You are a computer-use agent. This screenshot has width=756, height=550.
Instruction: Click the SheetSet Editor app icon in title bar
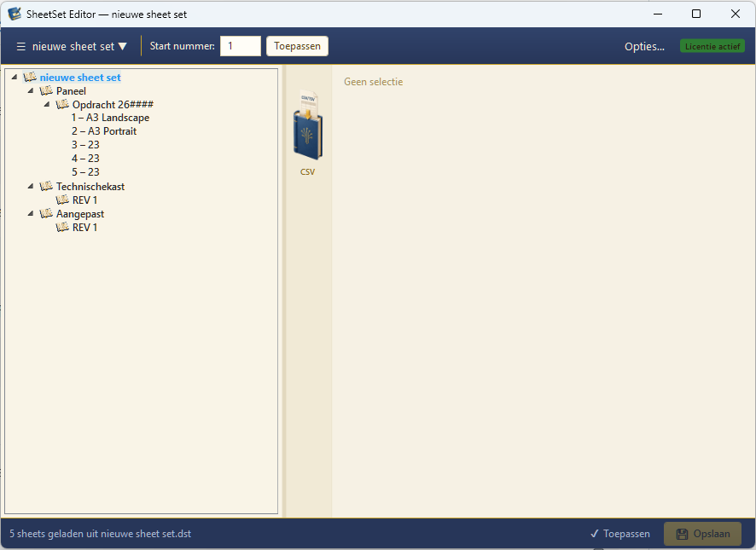[15, 14]
